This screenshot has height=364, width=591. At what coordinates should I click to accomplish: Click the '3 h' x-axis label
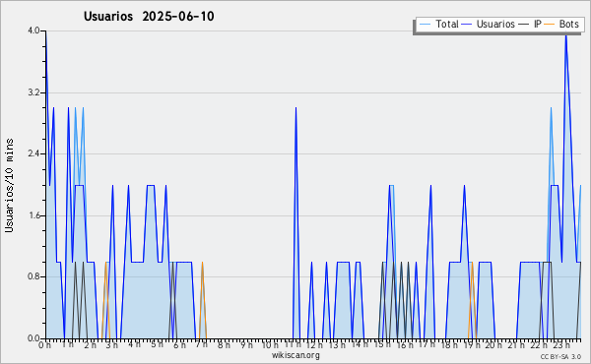click(111, 345)
